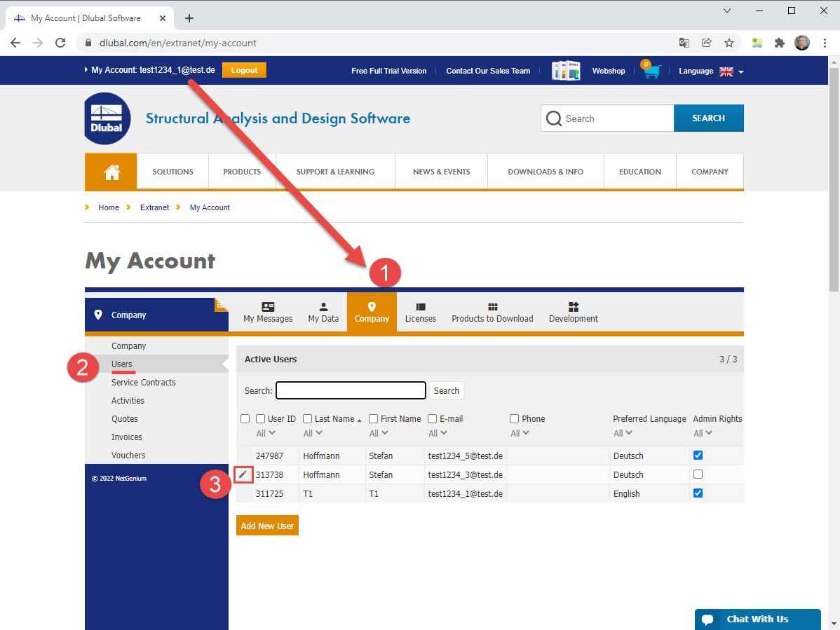
Task: Click the translate page icon in address bar
Action: coord(684,43)
